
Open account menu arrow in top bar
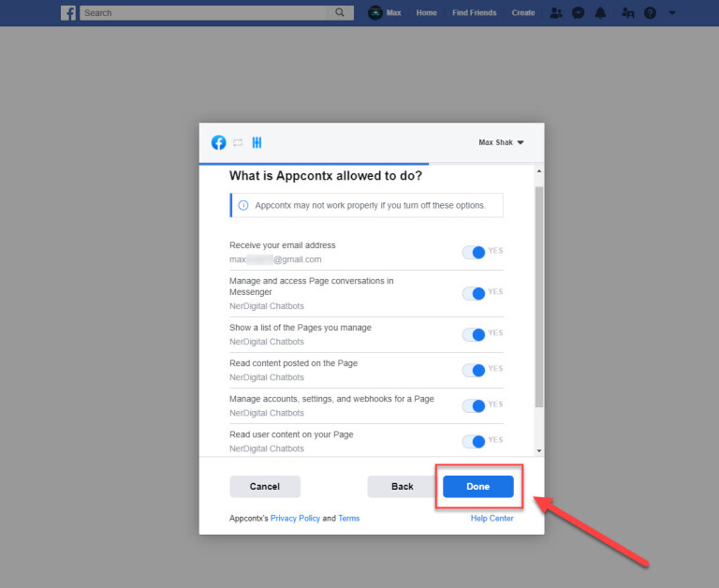click(x=672, y=13)
